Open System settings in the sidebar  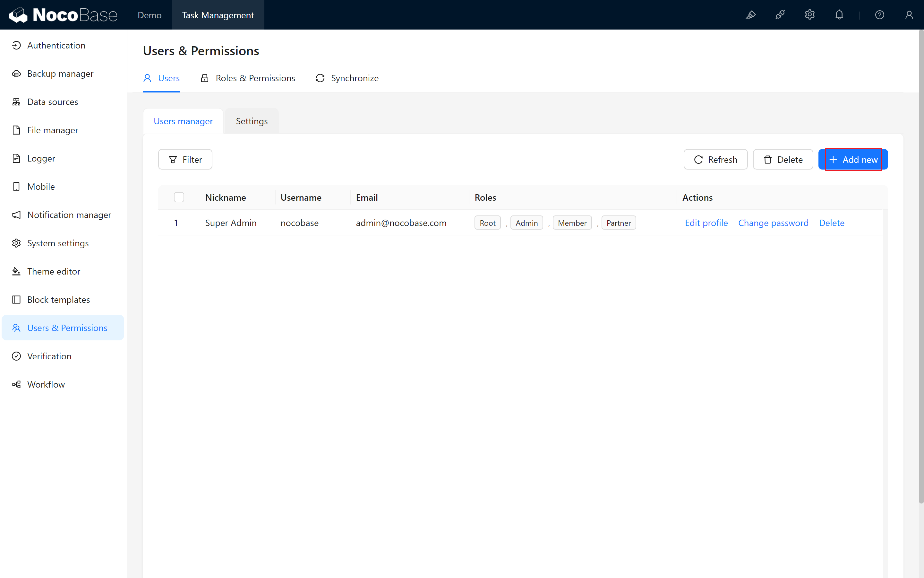tap(63, 243)
